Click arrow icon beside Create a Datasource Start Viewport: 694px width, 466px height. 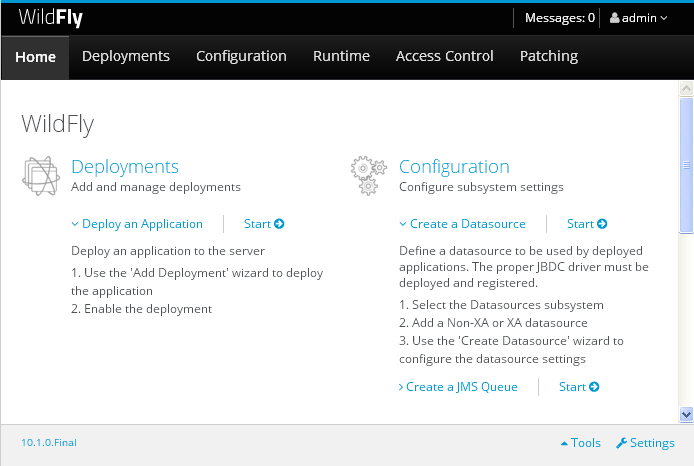(x=602, y=224)
